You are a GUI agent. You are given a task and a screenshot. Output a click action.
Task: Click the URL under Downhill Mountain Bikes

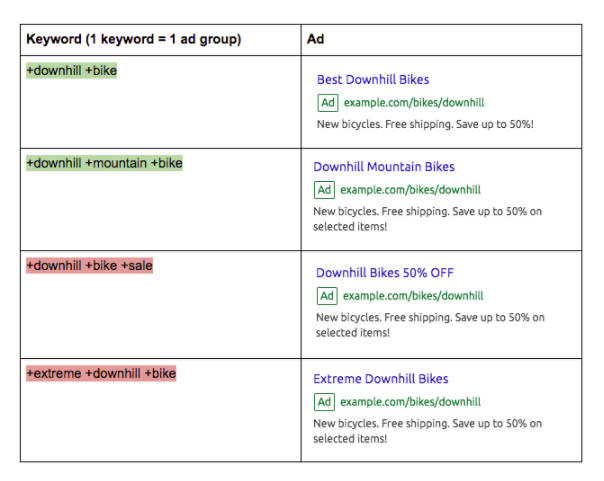click(410, 189)
